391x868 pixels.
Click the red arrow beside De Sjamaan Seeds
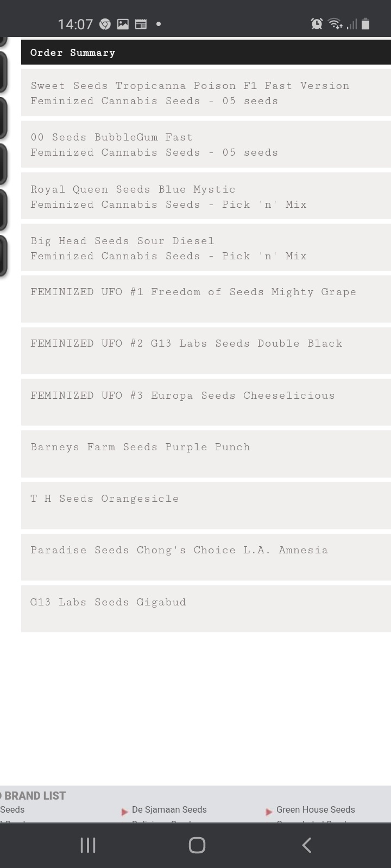click(124, 812)
